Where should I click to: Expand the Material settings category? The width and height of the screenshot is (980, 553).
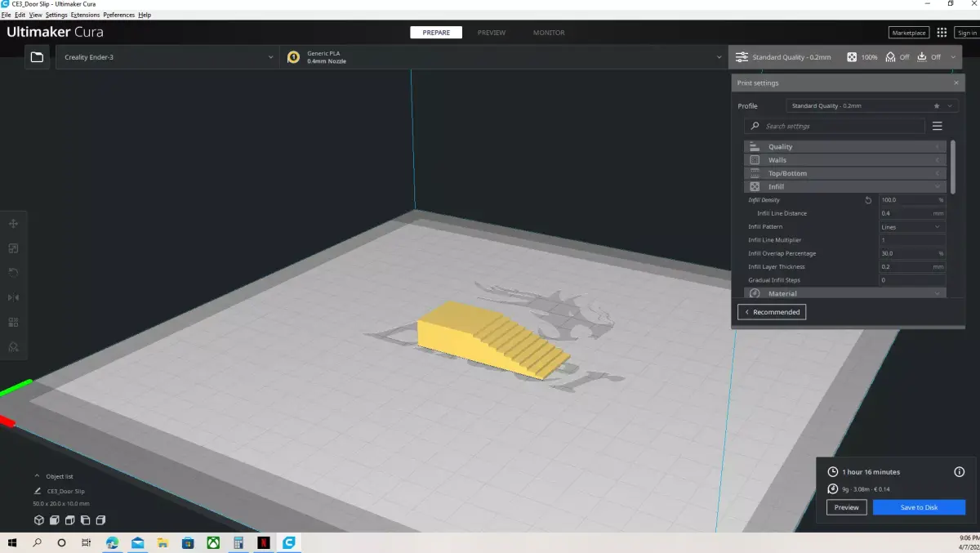pyautogui.click(x=845, y=293)
